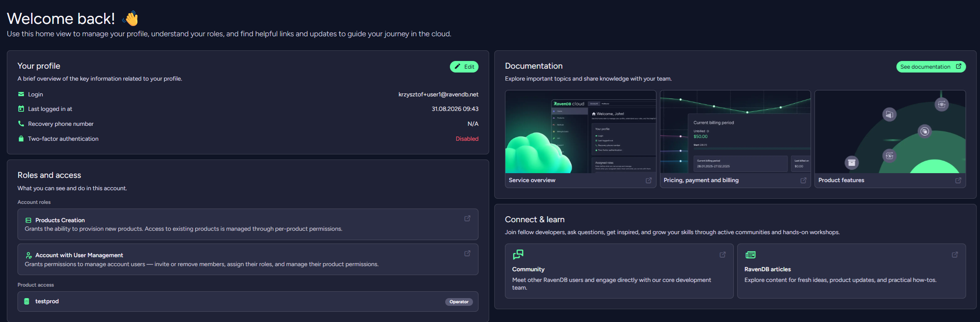Click the phone icon beside Recovery phone number
Image resolution: width=980 pixels, height=322 pixels.
(21, 124)
